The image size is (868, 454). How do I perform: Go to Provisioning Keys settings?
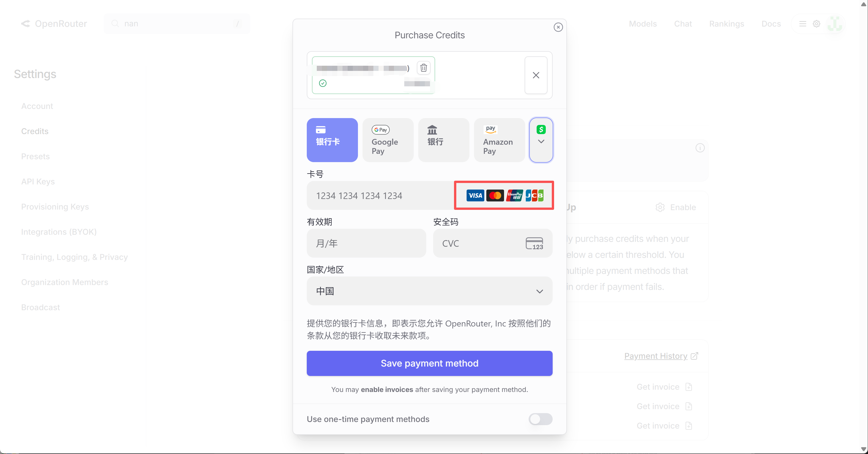pyautogui.click(x=55, y=207)
